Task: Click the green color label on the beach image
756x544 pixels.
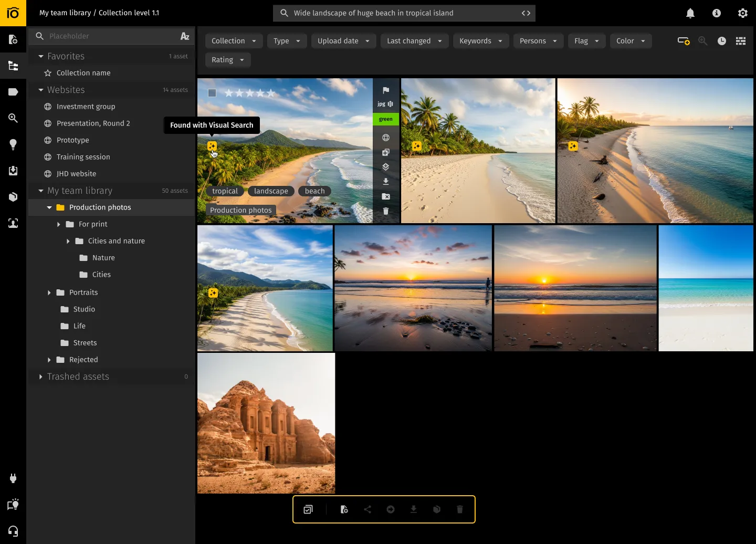Action: [x=386, y=119]
